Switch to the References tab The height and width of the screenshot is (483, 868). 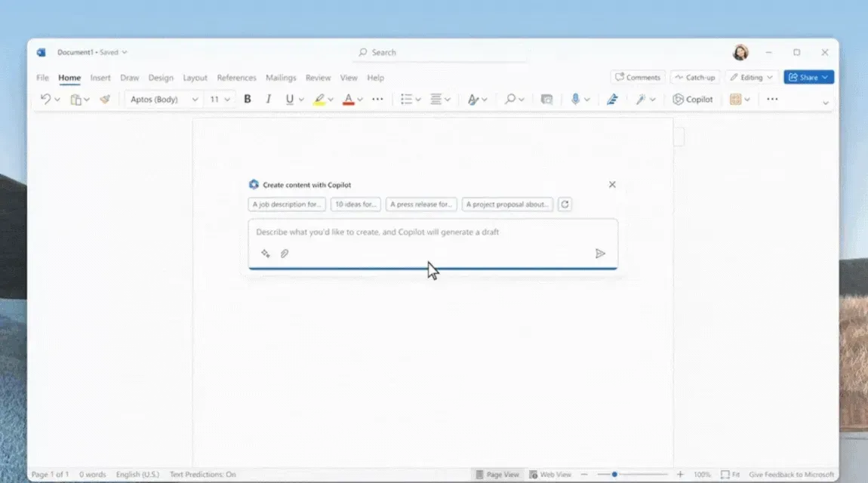tap(236, 78)
